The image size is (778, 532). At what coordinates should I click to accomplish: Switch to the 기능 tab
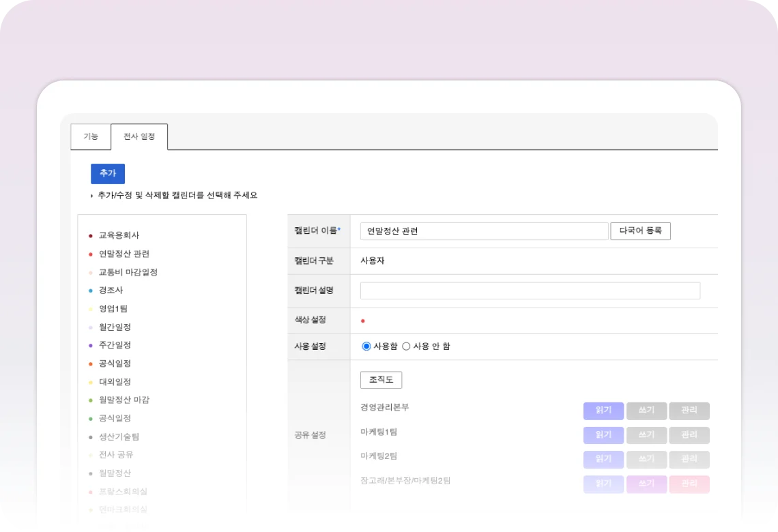coord(91,136)
